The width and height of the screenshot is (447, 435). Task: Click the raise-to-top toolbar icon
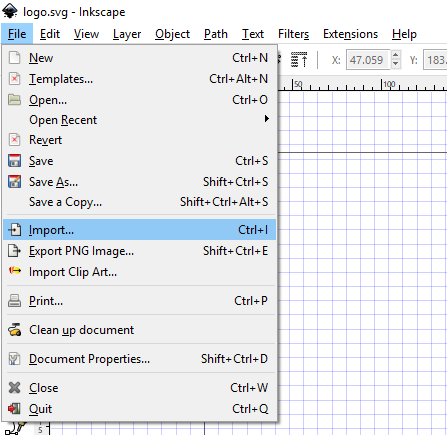tap(299, 60)
